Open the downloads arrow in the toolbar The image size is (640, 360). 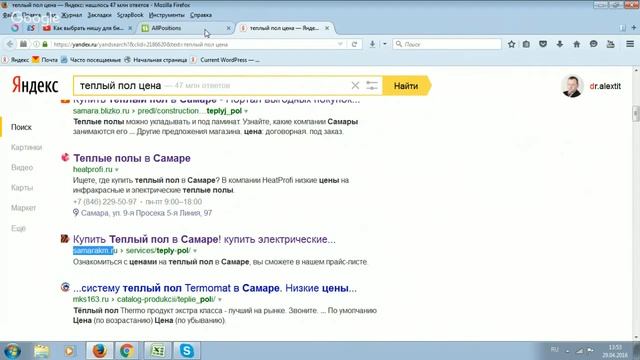pyautogui.click(x=372, y=44)
